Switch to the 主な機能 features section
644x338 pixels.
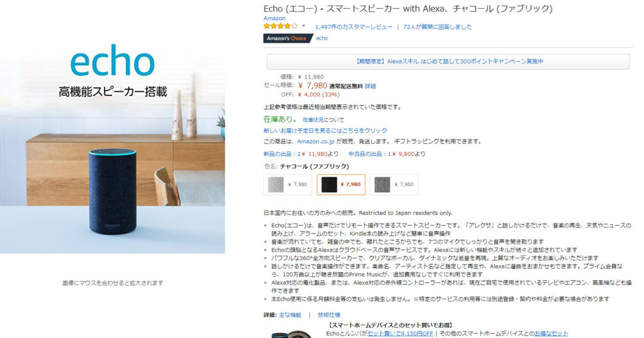coord(290,315)
